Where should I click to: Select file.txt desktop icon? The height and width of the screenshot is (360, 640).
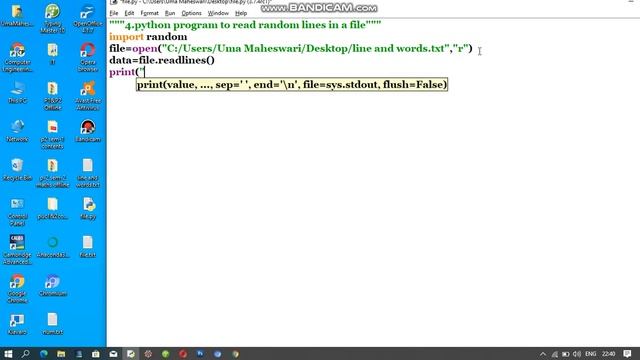[88, 246]
